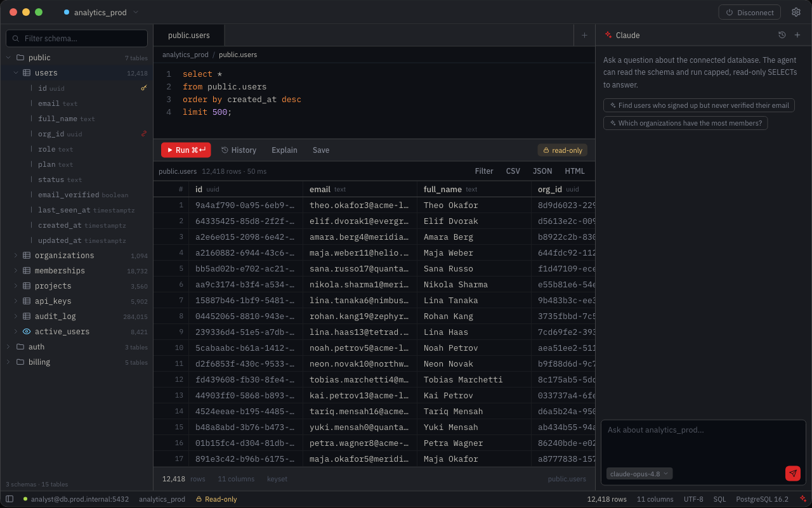Expand the projects table chevron

[x=16, y=286]
